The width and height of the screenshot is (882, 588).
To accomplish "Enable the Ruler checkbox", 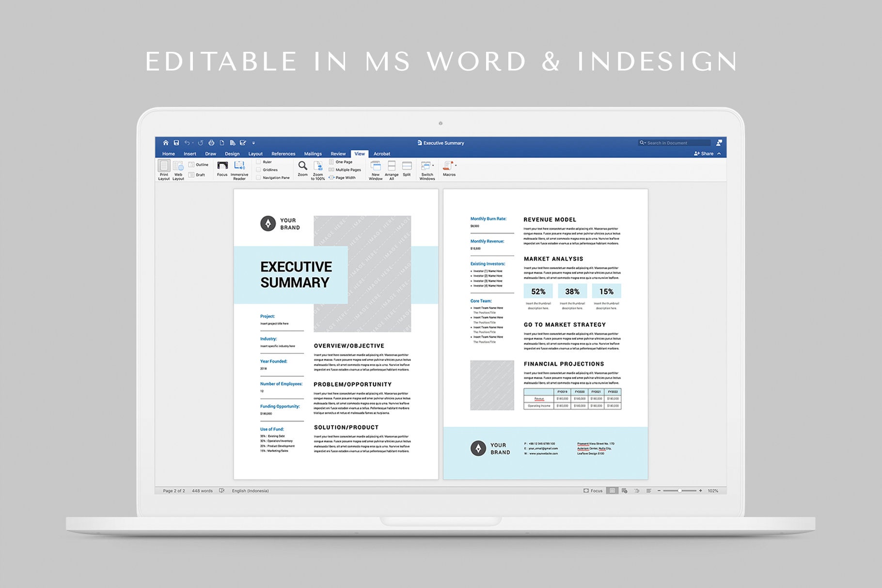I will 258,161.
